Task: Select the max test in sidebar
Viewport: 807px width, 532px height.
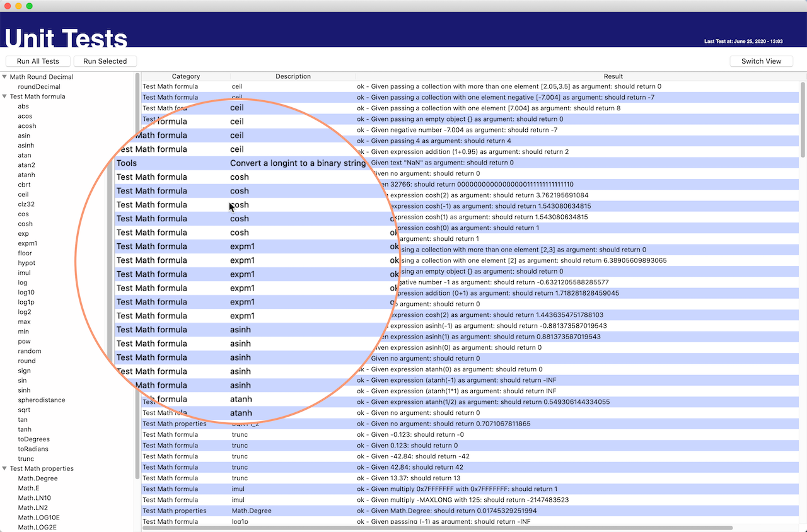Action: click(x=24, y=322)
